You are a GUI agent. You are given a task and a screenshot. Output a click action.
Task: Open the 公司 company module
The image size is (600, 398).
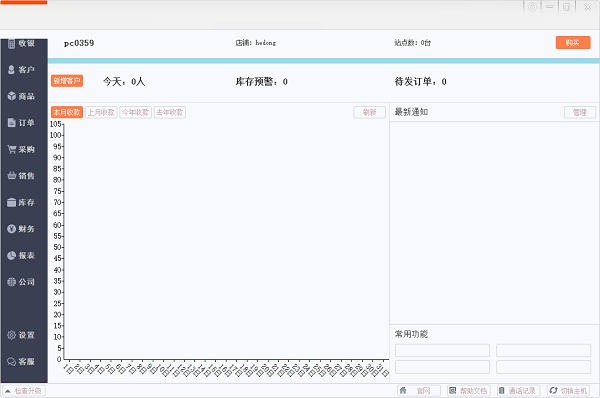tap(22, 282)
